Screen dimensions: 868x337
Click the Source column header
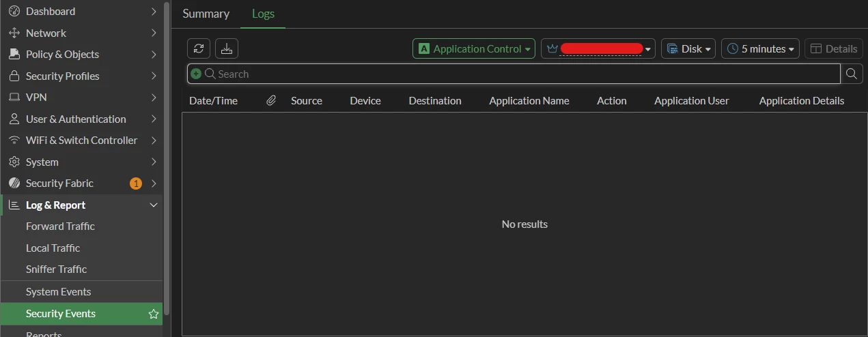pyautogui.click(x=306, y=100)
